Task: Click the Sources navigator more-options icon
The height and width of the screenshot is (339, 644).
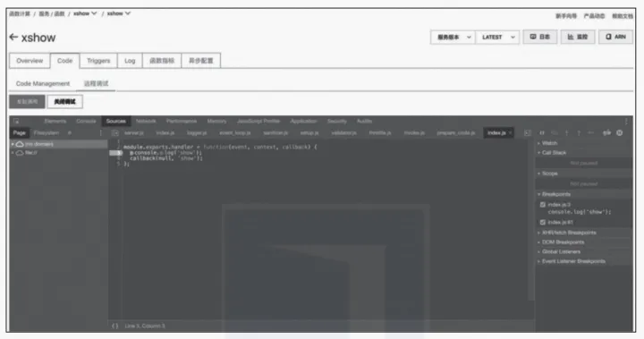Action: coord(100,132)
